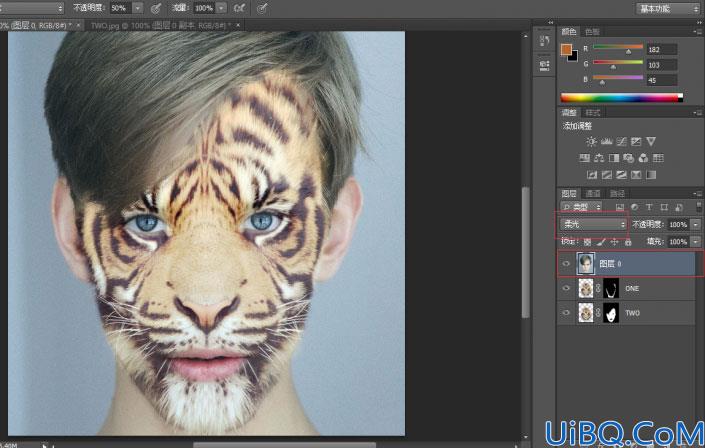The width and height of the screenshot is (705, 448).
Task: Open the blend mode dropdown (柔光)
Action: pyautogui.click(x=593, y=224)
